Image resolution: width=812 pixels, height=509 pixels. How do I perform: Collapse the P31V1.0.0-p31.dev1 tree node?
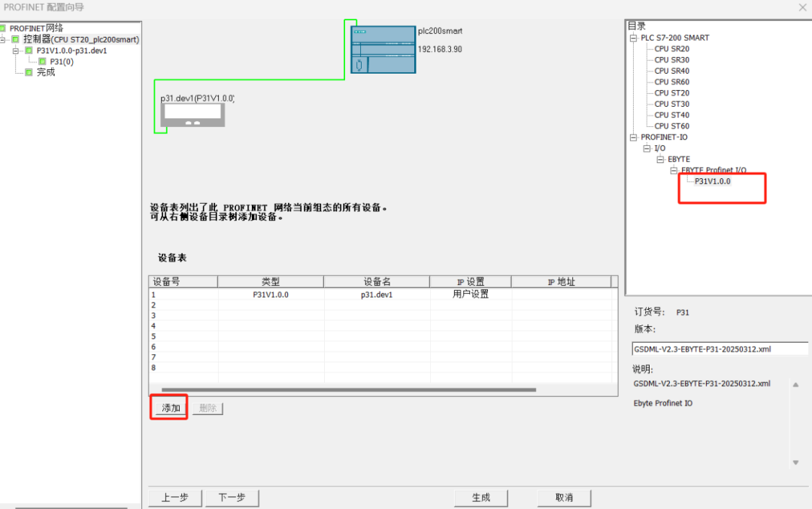16,50
